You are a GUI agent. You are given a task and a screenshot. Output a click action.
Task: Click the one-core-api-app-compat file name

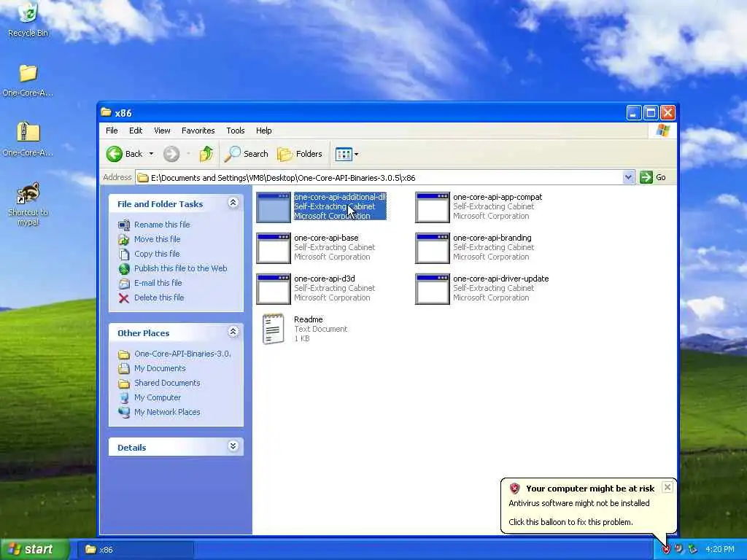coord(498,197)
